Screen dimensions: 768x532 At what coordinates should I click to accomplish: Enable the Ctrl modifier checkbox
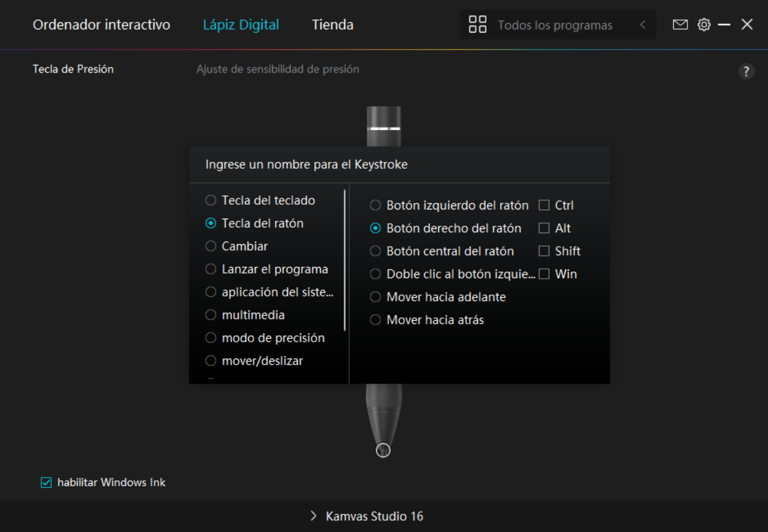544,205
